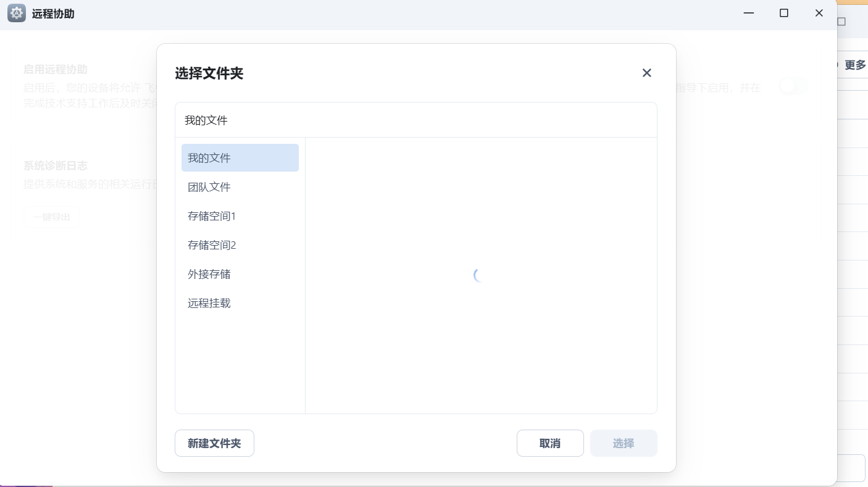868x487 pixels.
Task: Close the 选择文件夹 dialog with the X
Action: [x=646, y=72]
